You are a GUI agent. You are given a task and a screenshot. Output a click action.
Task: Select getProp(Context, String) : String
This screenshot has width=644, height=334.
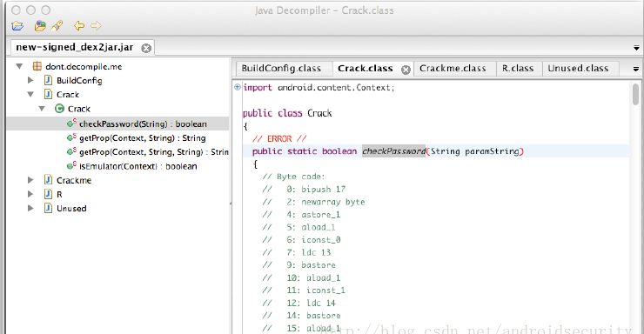pyautogui.click(x=143, y=138)
